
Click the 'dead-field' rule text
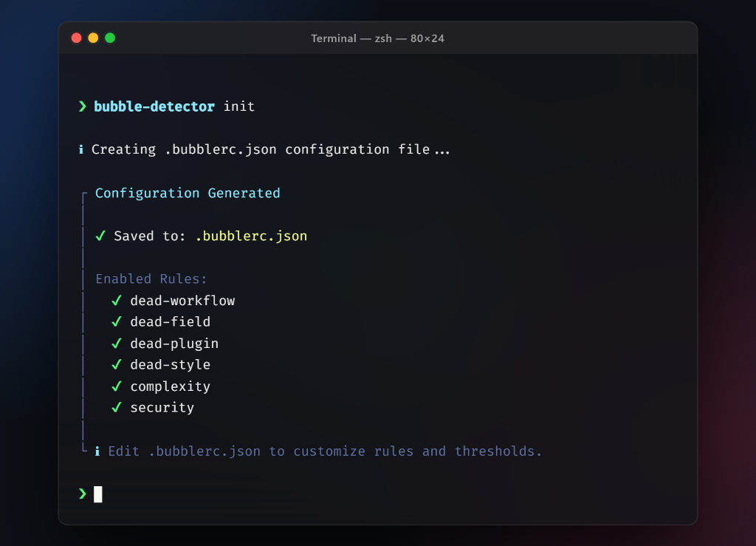click(171, 321)
